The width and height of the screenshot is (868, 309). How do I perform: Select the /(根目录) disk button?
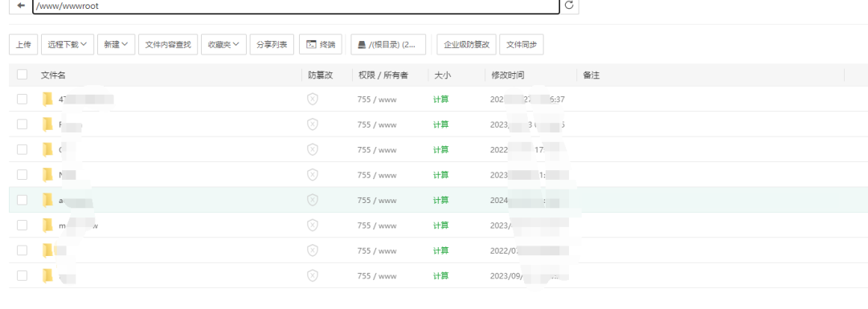[388, 45]
